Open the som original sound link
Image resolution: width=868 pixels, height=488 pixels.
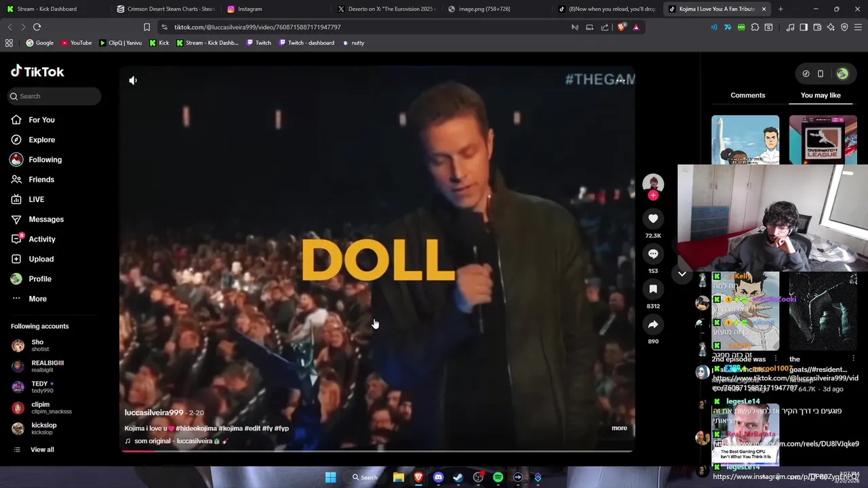[176, 441]
